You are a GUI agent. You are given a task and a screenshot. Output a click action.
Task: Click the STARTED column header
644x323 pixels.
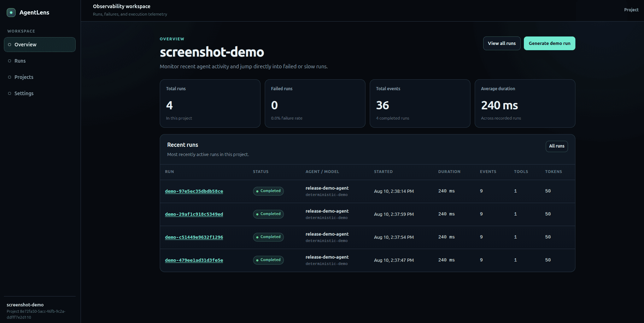tap(384, 172)
